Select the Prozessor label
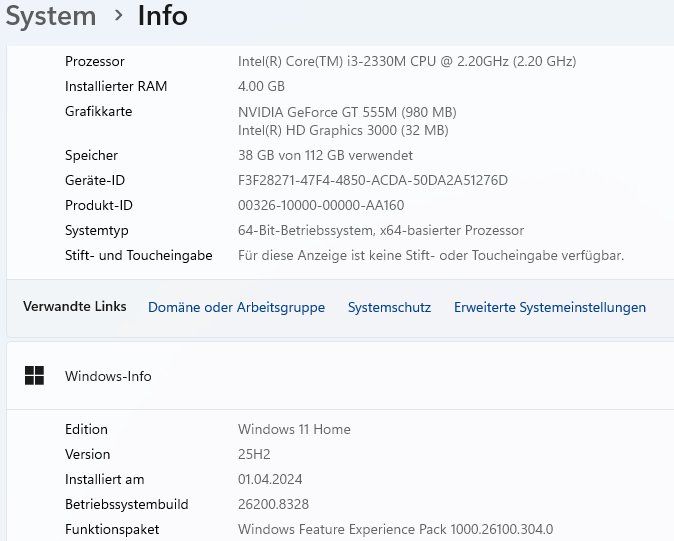Screen dimensions: 674x541 [95, 61]
